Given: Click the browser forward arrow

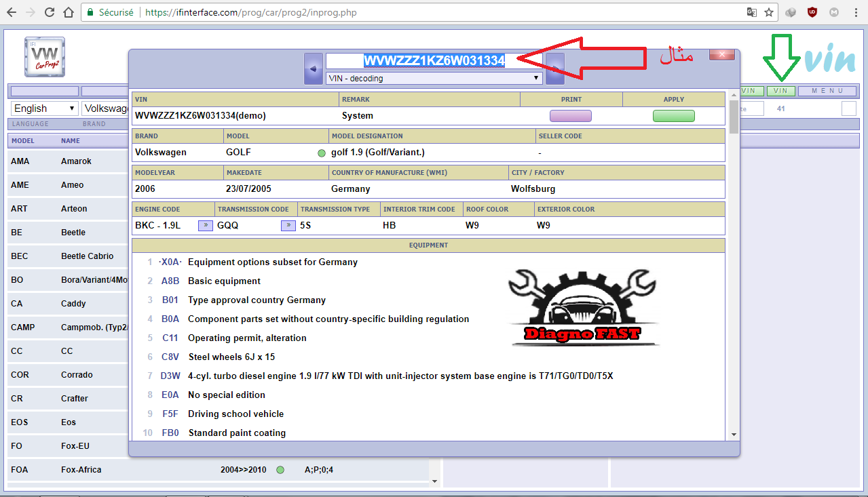Looking at the screenshot, I should point(31,12).
